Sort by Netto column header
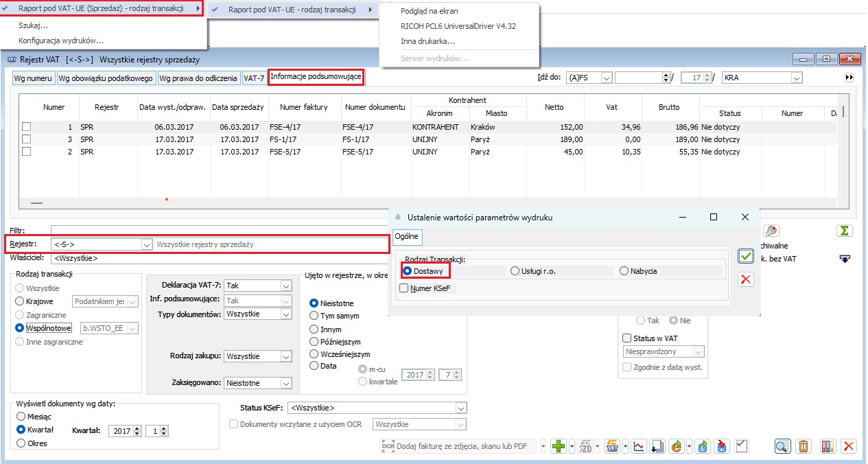The width and height of the screenshot is (868, 464). (554, 107)
